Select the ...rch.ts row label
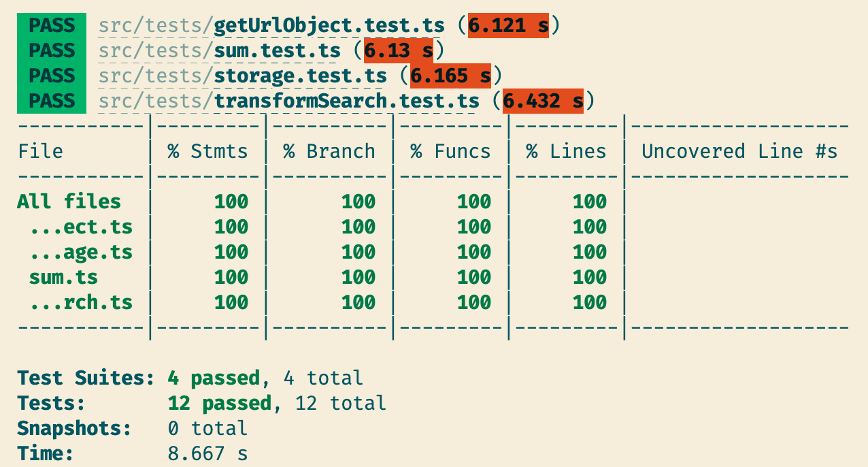Image resolution: width=868 pixels, height=467 pixels. (81, 302)
